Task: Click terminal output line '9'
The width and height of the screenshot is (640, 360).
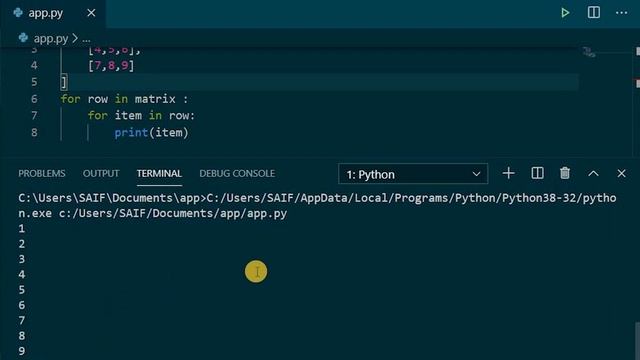Action: (22, 351)
